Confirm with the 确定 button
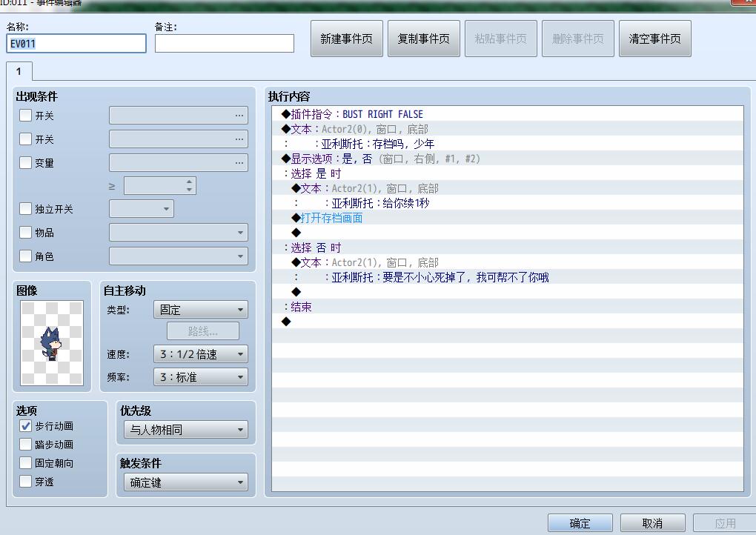Image resolution: width=756 pixels, height=535 pixels. click(x=580, y=523)
